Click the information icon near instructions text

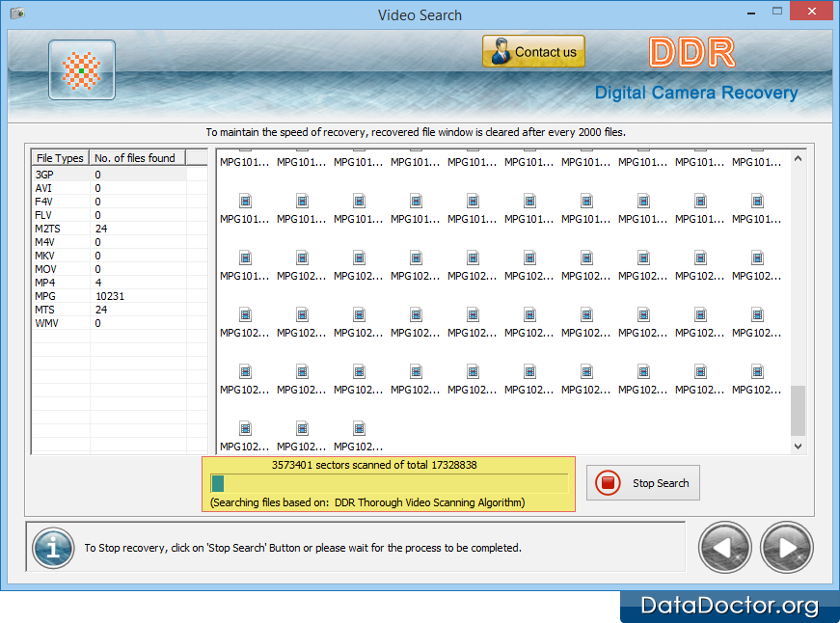click(x=52, y=547)
